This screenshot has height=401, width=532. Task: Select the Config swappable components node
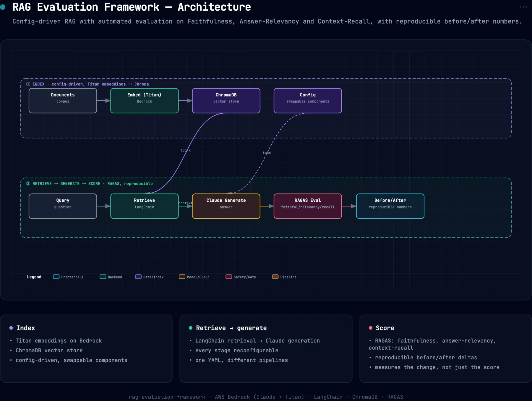pyautogui.click(x=308, y=101)
